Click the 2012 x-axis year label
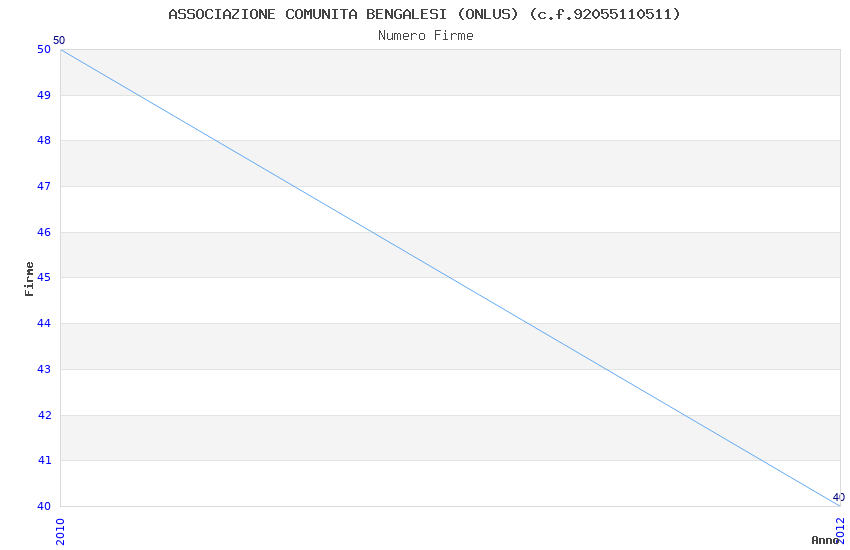 [x=840, y=530]
